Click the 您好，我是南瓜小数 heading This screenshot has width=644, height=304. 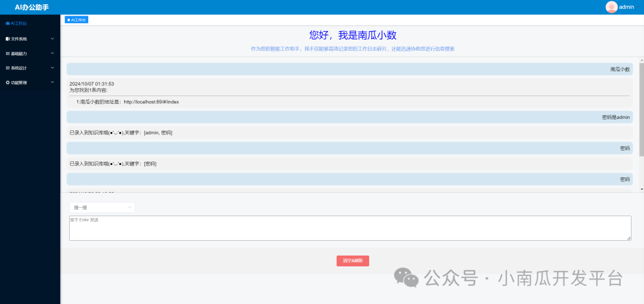click(352, 35)
